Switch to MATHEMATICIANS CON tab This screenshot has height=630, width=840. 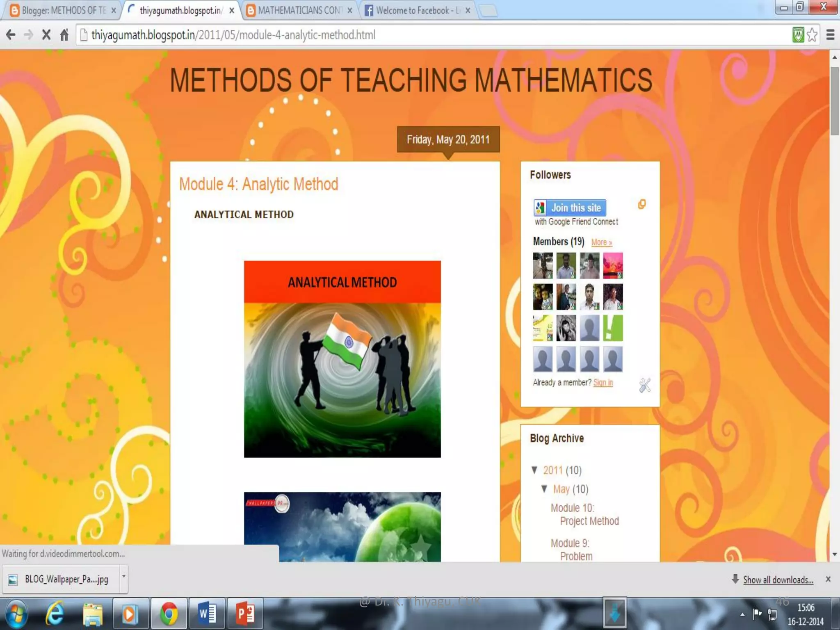(x=300, y=10)
